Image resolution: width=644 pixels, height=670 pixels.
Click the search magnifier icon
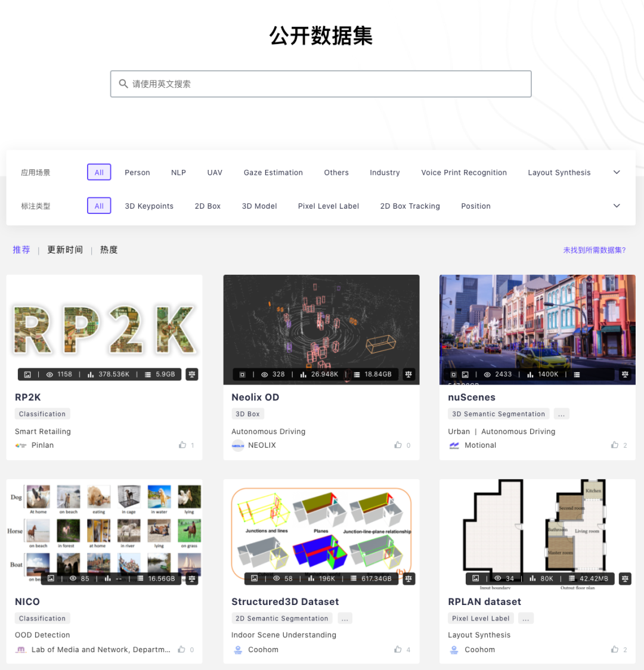[x=123, y=83]
